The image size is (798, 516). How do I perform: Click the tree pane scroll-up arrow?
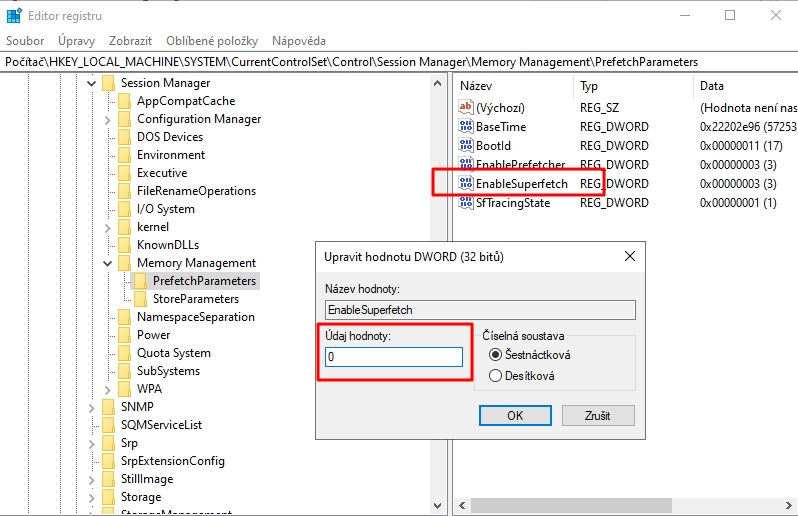[x=437, y=83]
